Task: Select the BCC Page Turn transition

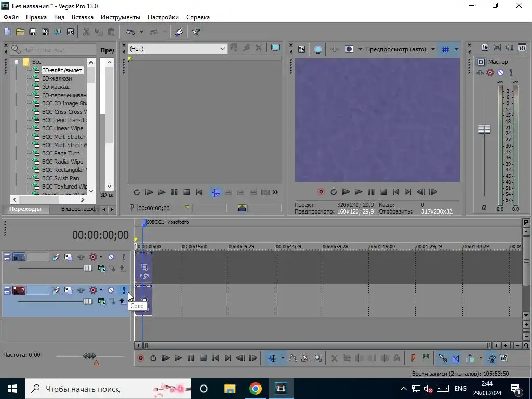Action: point(61,153)
